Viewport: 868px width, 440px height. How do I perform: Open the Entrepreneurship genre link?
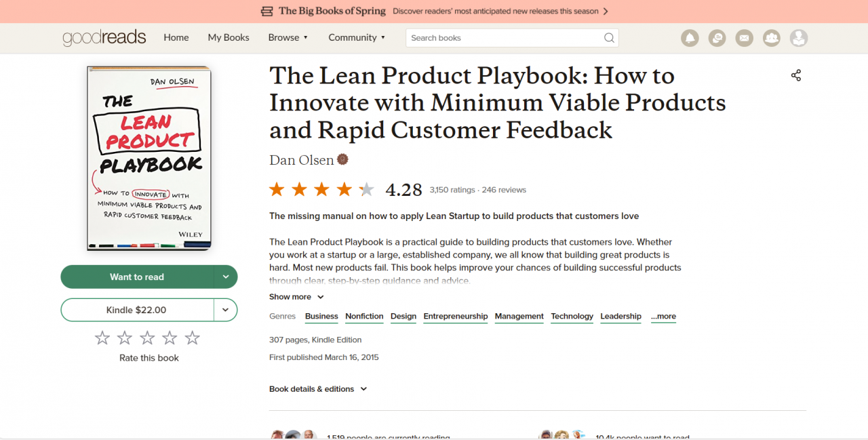pyautogui.click(x=455, y=316)
